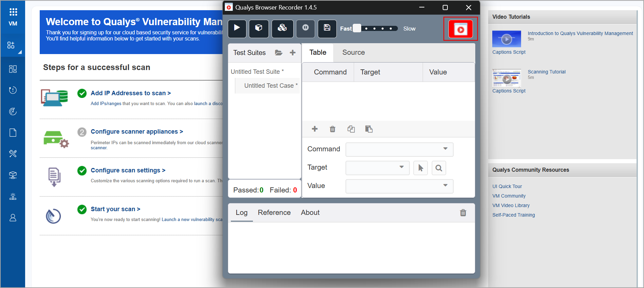Open the Self-Paced Training link
This screenshot has width=644, height=288.
click(x=514, y=215)
